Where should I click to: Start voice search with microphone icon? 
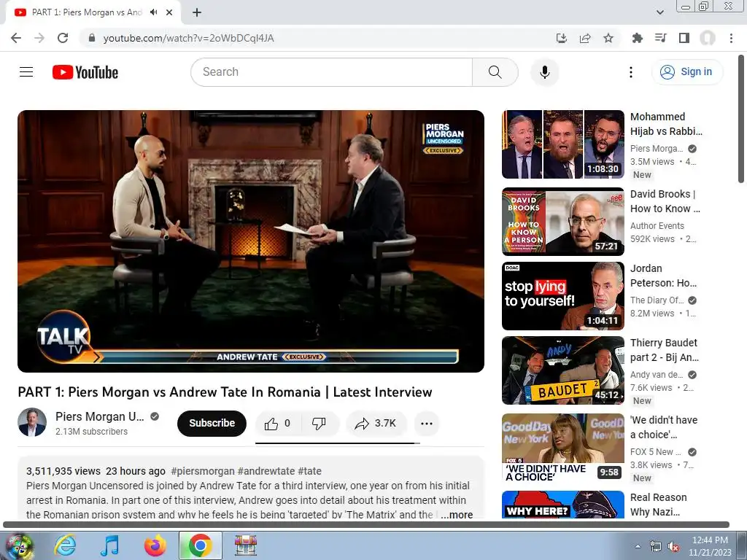[x=544, y=72]
